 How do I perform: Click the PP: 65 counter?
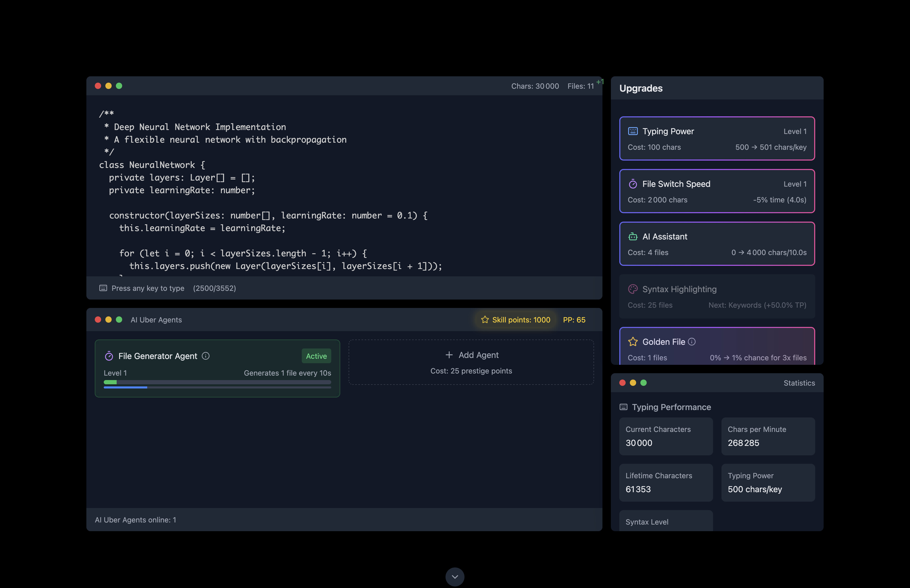(574, 320)
